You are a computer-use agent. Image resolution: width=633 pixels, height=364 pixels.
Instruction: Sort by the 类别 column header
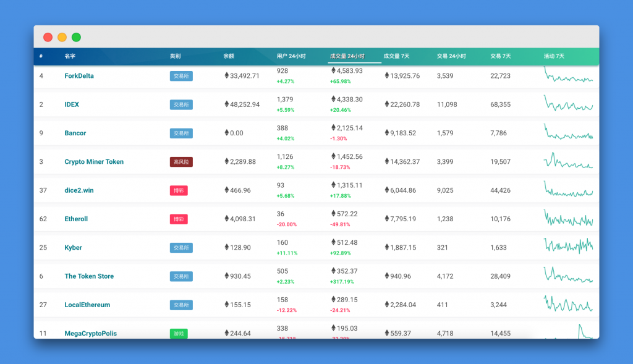(175, 56)
